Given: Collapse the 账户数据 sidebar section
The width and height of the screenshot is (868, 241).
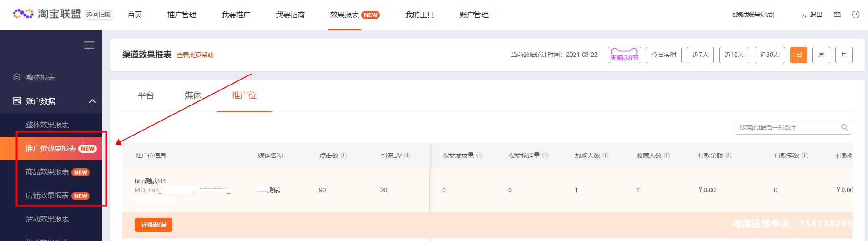Looking at the screenshot, I should pos(92,101).
